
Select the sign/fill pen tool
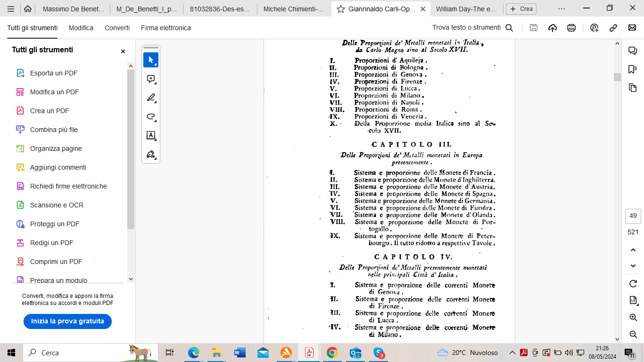tap(151, 154)
